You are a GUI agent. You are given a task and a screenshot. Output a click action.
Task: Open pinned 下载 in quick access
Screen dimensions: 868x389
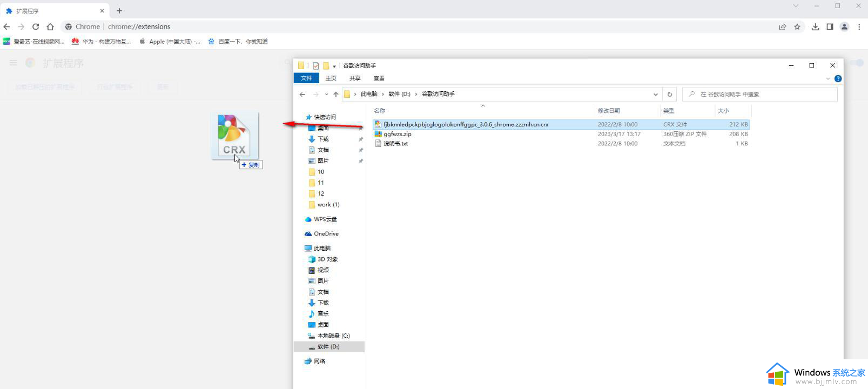(318, 139)
